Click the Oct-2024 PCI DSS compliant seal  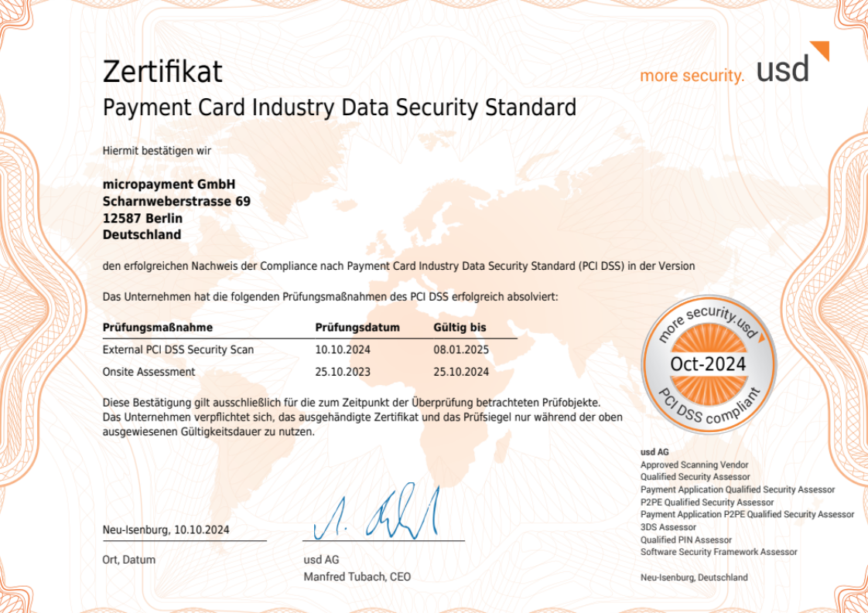click(709, 364)
